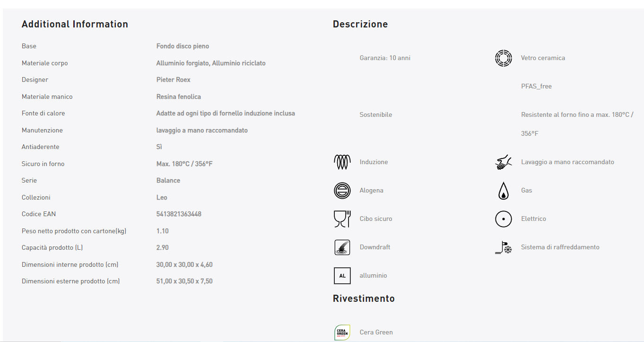Click the hand-wash recommended icon
The width and height of the screenshot is (644, 342).
click(x=503, y=162)
